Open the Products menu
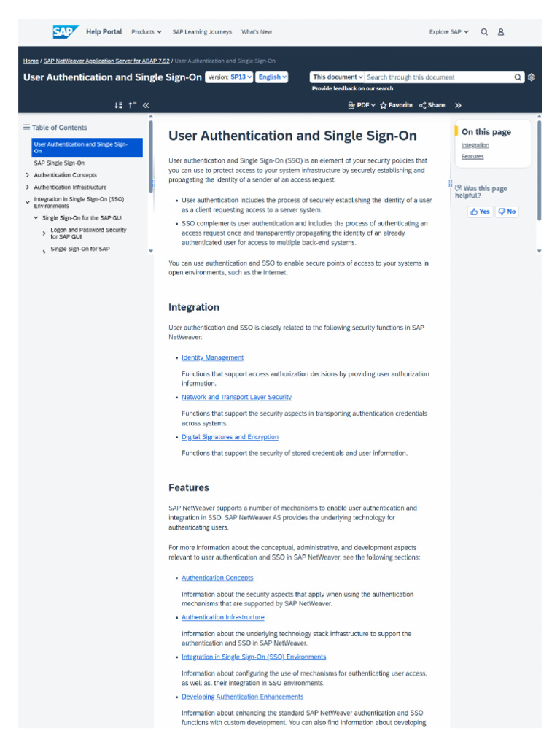The image size is (560, 747). click(146, 32)
